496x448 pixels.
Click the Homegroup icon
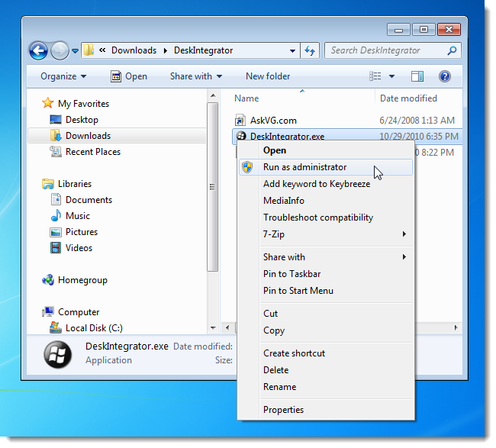(48, 279)
